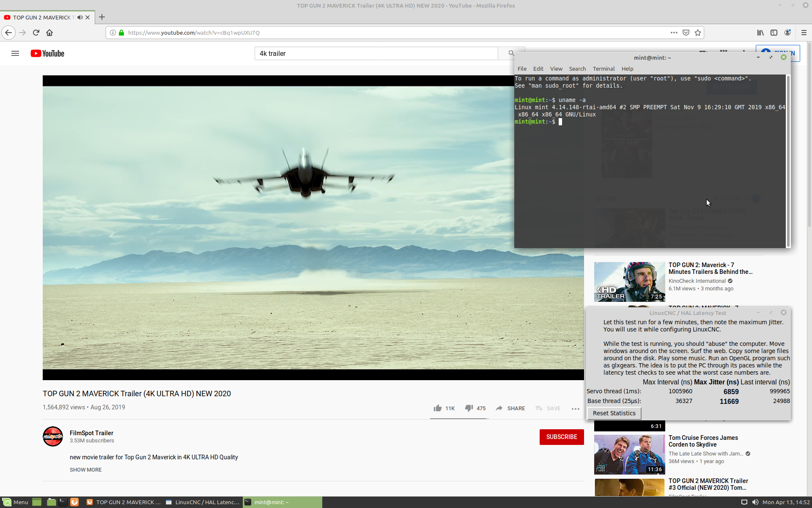812x508 pixels.
Task: Subscribe to FilmSpot Trailer
Action: pyautogui.click(x=562, y=437)
